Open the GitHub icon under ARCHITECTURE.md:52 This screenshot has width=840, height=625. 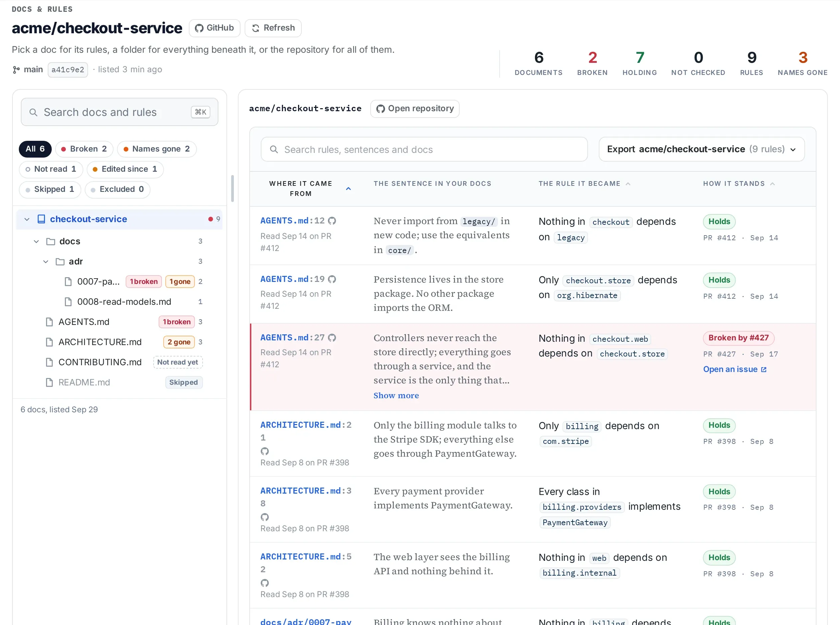(265, 583)
